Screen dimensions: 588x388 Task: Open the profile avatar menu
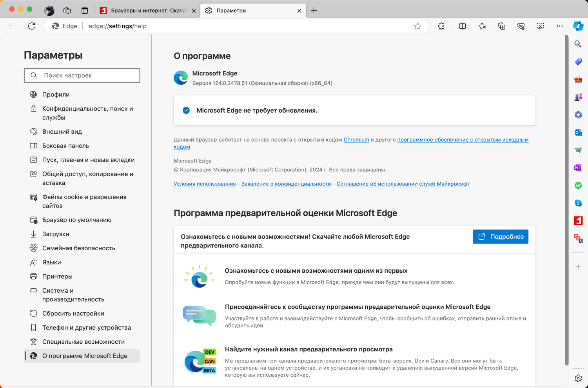pyautogui.click(x=49, y=11)
